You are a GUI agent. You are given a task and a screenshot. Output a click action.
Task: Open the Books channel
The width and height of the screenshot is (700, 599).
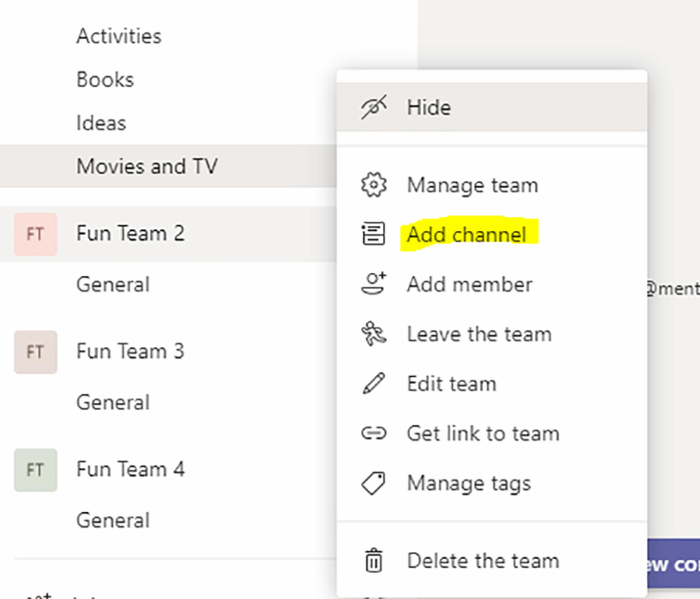[x=105, y=80]
